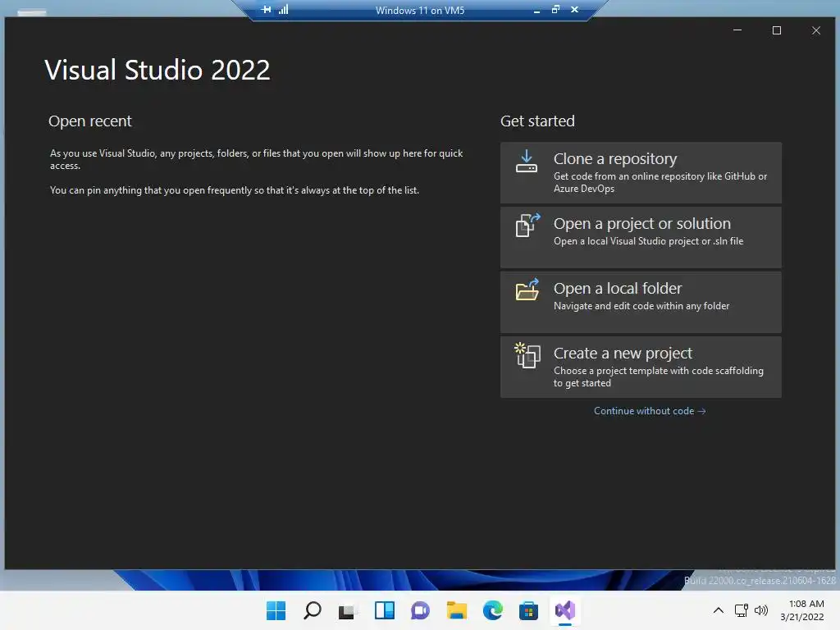Click 'Open a local Visual Studio project' description
Screen dimensions: 840x630
[x=648, y=241]
